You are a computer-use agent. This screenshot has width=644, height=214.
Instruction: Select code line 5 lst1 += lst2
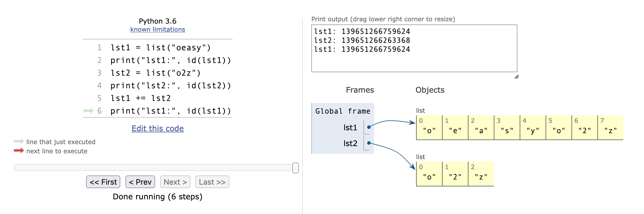140,98
